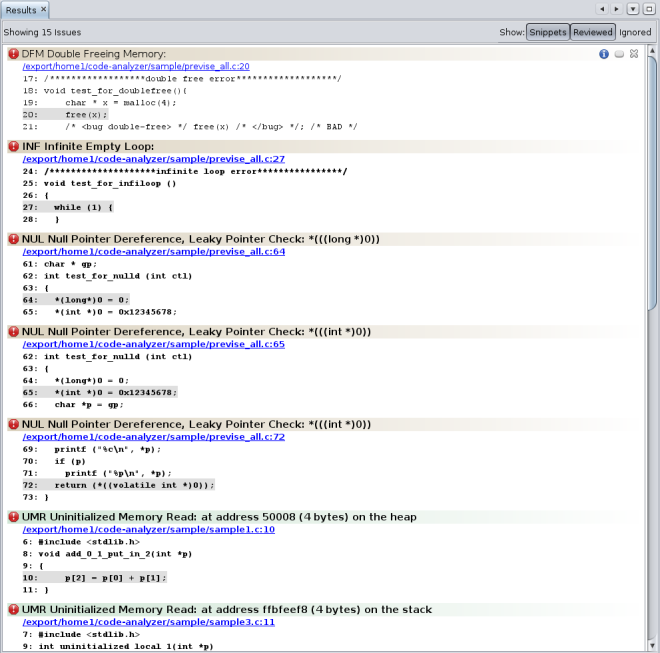Click 'Showing 15 Issues' status text
This screenshot has width=660, height=653.
(x=42, y=32)
